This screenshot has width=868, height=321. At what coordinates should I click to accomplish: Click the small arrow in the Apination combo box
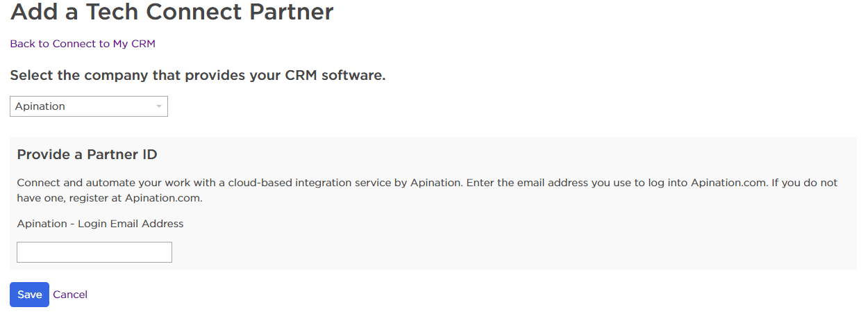[159, 106]
